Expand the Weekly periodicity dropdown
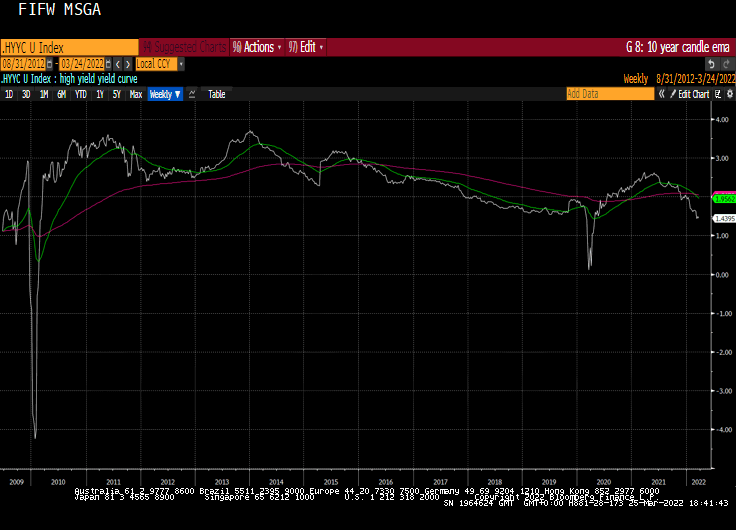The height and width of the screenshot is (530, 736). point(165,94)
